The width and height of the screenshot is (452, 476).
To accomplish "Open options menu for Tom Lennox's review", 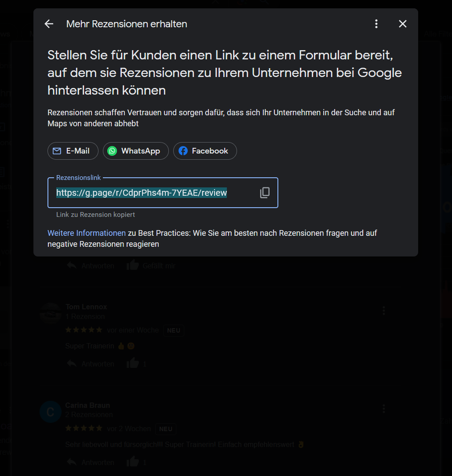I will (x=384, y=311).
